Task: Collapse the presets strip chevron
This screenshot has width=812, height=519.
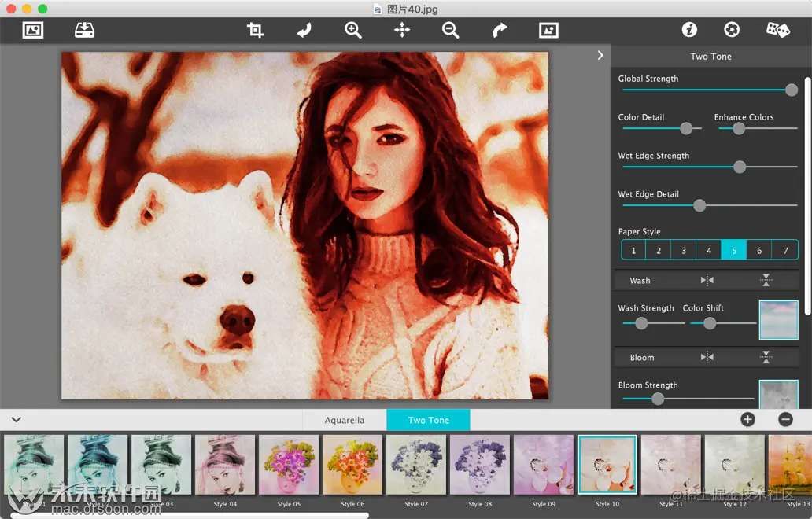Action: pos(16,420)
